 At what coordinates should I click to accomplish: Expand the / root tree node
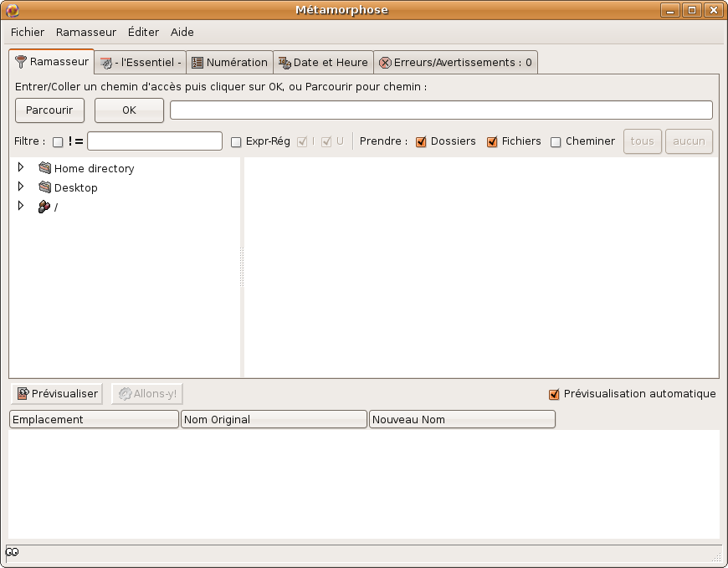pyautogui.click(x=20, y=205)
